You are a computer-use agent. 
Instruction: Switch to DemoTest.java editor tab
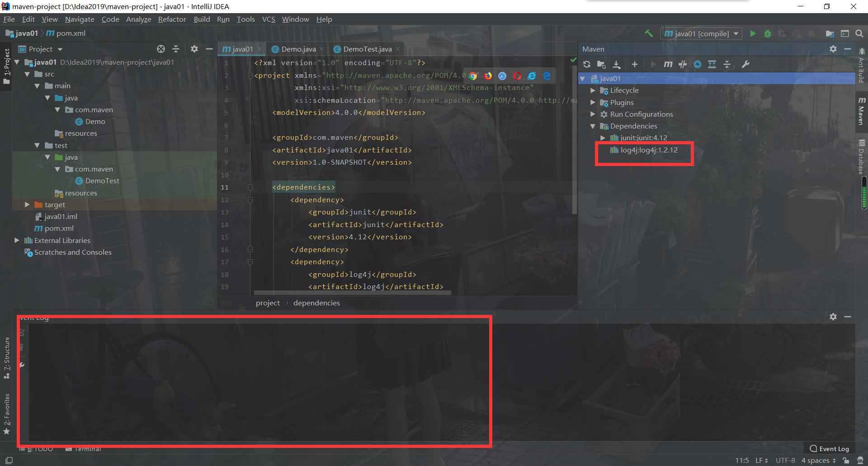[x=367, y=49]
